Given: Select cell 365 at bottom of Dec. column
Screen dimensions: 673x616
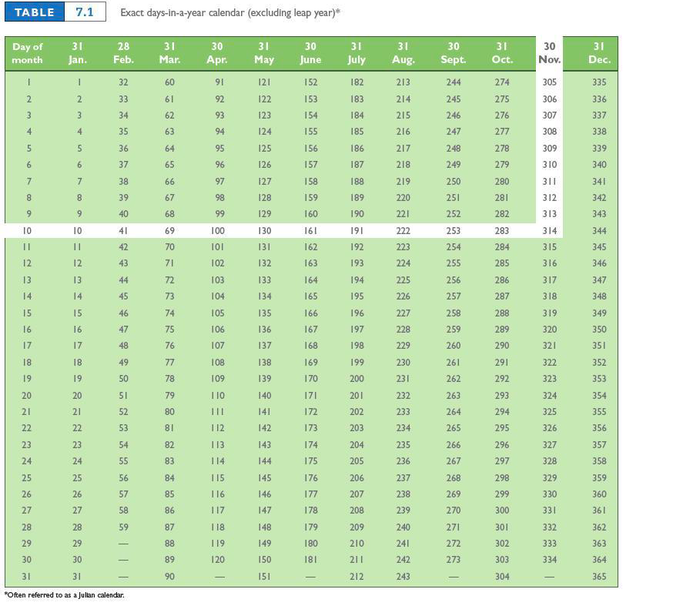Looking at the screenshot, I should (598, 576).
